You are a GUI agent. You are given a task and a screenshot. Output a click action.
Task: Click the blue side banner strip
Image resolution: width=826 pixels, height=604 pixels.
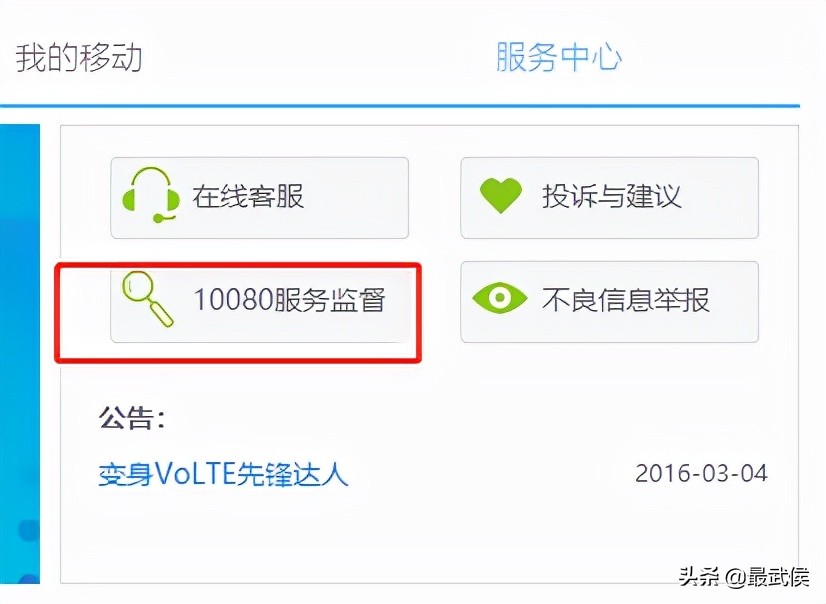[20, 354]
